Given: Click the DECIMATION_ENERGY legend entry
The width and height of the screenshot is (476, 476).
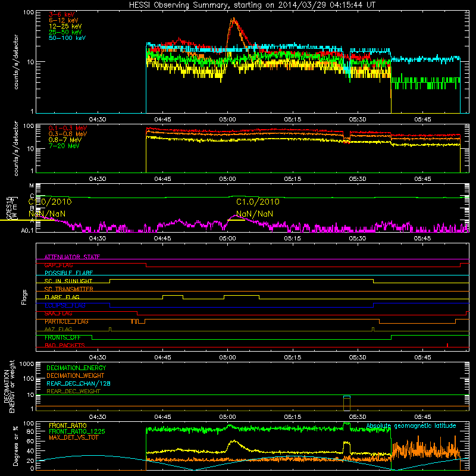Looking at the screenshot, I should coord(76,368).
